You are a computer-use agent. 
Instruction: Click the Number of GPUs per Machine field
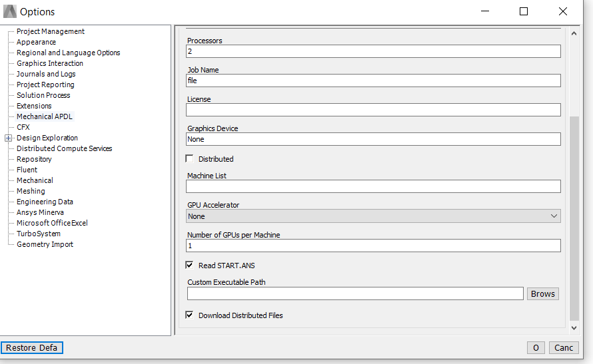pyautogui.click(x=373, y=246)
